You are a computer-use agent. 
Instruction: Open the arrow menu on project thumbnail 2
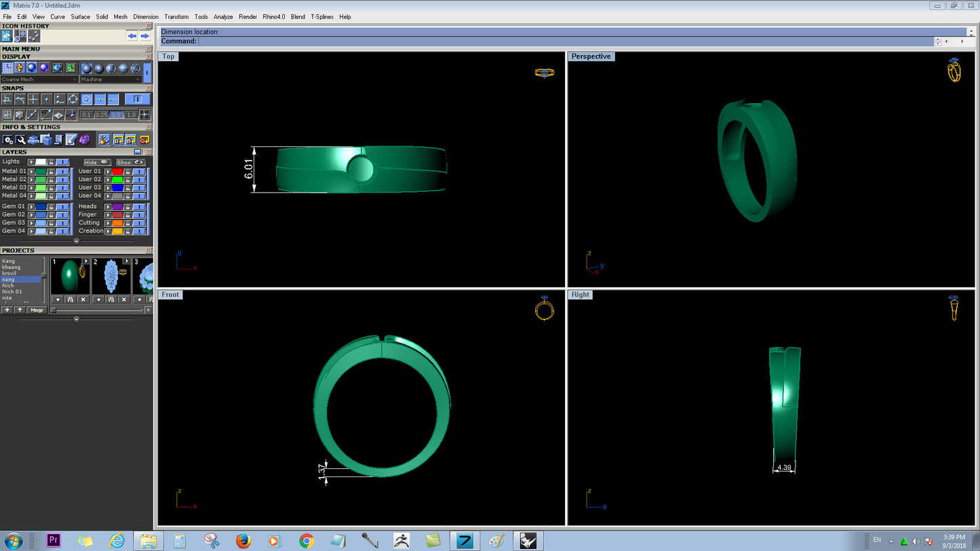pos(127,261)
